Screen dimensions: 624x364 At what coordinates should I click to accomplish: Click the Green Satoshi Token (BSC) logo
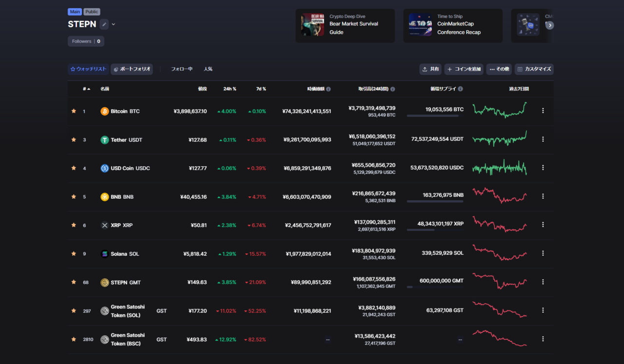104,339
